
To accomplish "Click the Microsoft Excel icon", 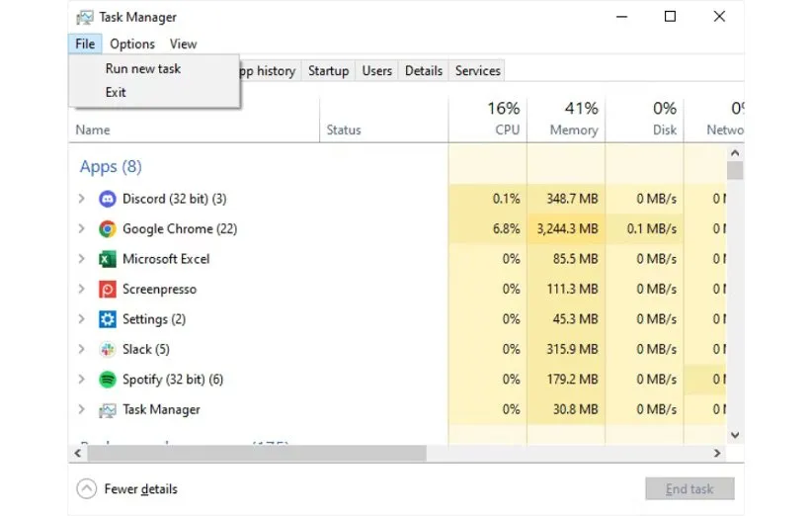I will [108, 259].
